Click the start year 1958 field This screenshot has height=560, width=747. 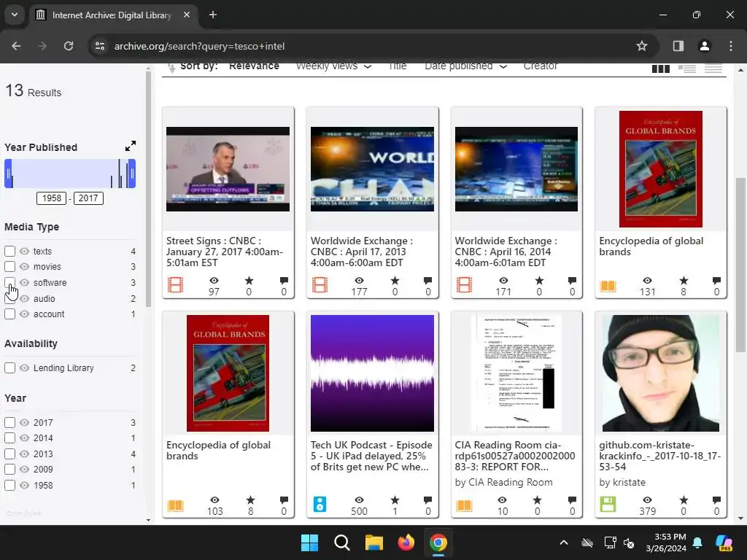click(52, 198)
